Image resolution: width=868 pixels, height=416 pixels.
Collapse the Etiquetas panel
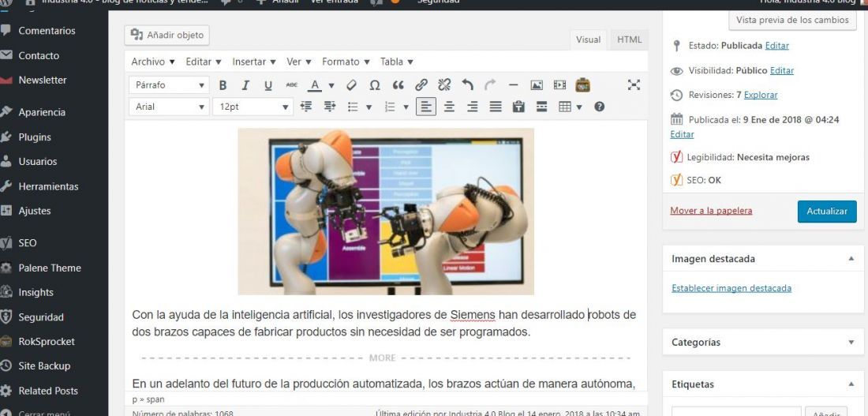(x=851, y=384)
